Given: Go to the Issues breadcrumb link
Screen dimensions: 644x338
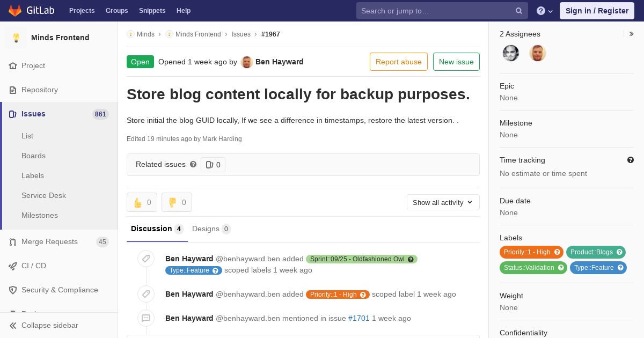Looking at the screenshot, I should (x=241, y=34).
